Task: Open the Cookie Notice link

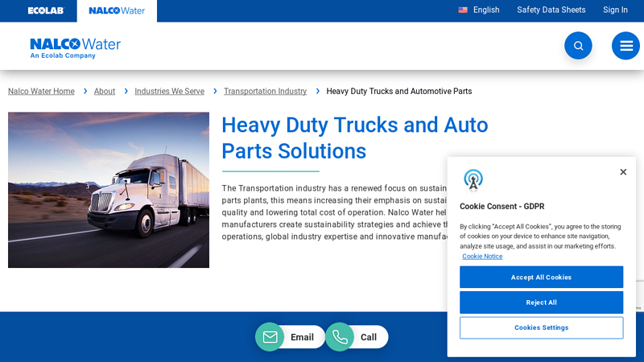Action: coord(482,256)
